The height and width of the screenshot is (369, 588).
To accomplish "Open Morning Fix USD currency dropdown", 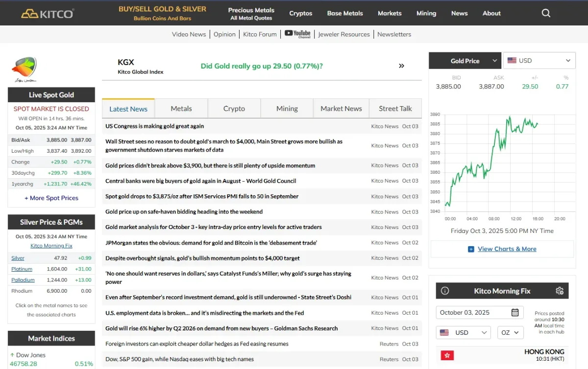I will click(463, 332).
